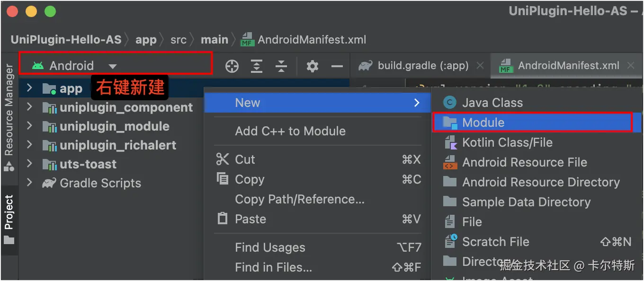Click the Scratch File clock icon
644x281 pixels.
(x=450, y=241)
